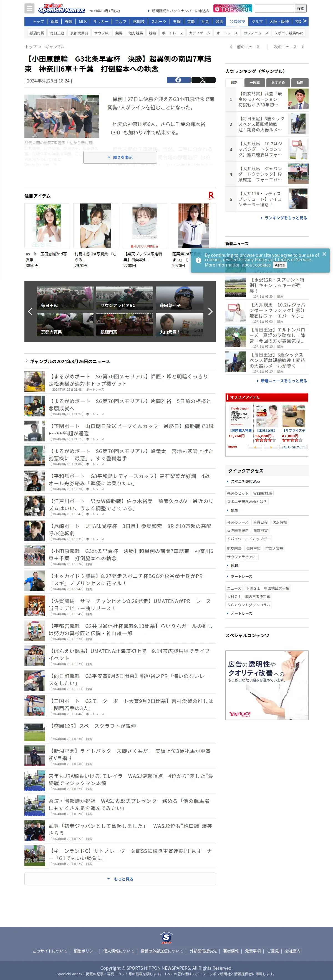Share article on Facebook

coord(179,80)
